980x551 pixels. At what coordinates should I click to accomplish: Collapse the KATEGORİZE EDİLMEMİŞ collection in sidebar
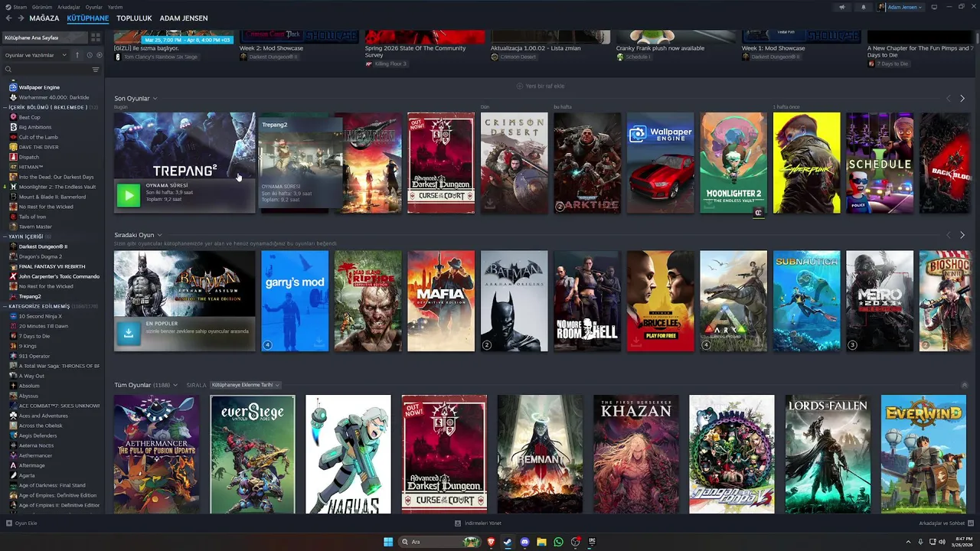6,306
